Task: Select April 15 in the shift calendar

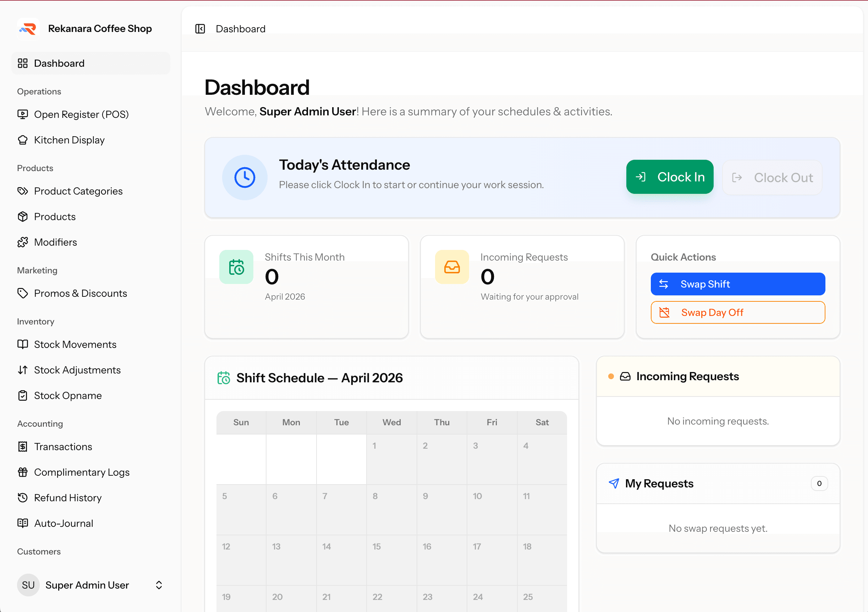Action: coord(391,560)
